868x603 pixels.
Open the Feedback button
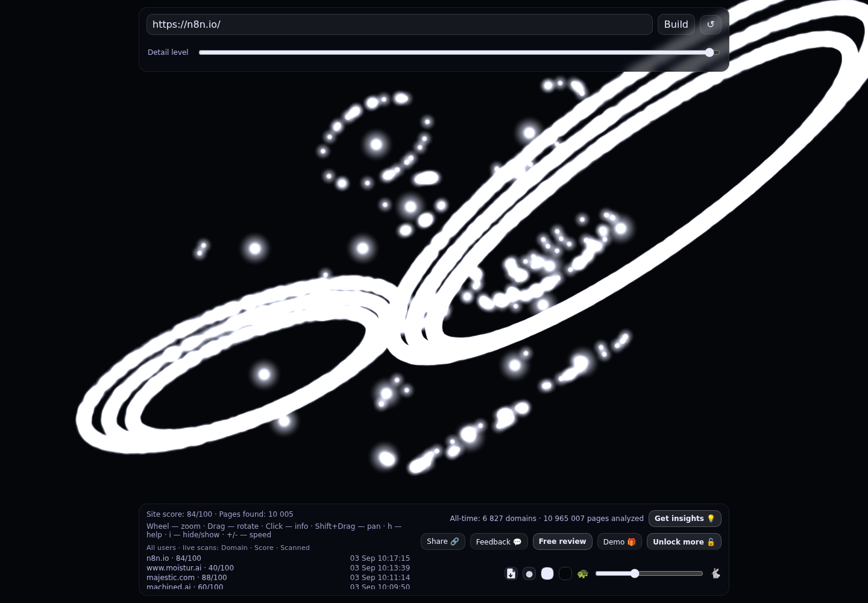pos(499,541)
